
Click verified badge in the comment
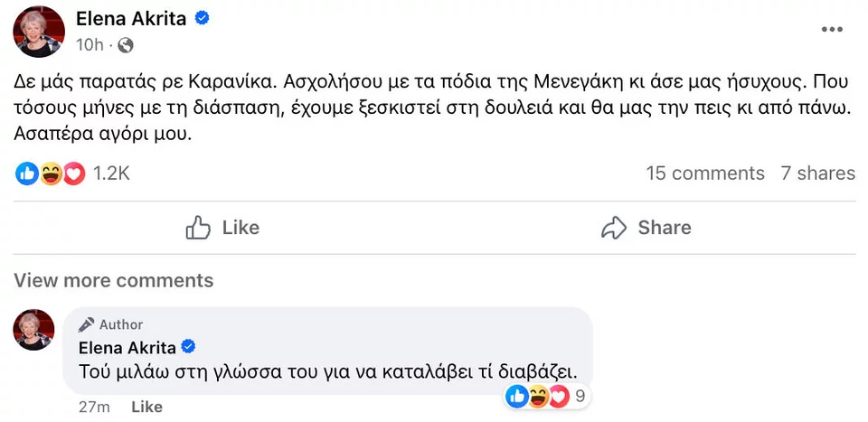pyautogui.click(x=190, y=347)
